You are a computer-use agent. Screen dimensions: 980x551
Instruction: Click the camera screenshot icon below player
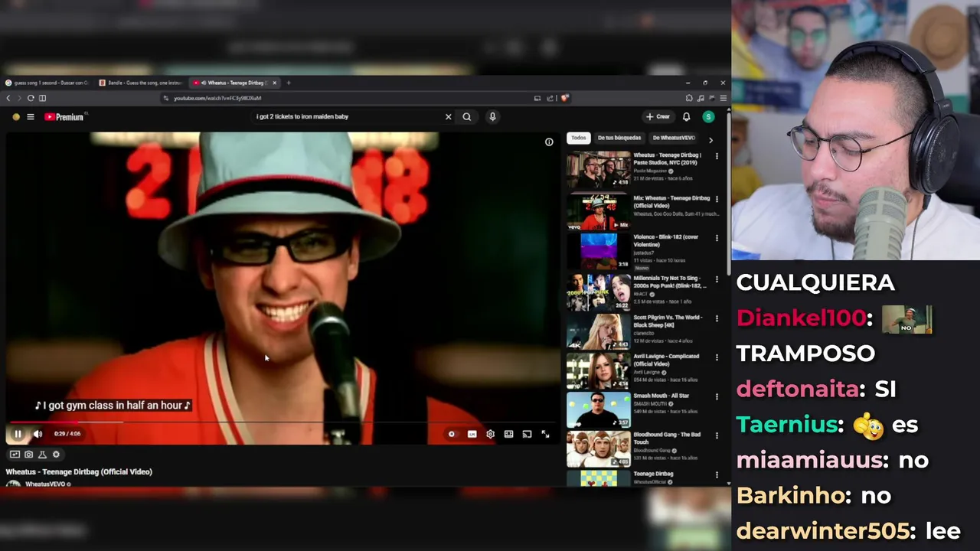tap(28, 455)
